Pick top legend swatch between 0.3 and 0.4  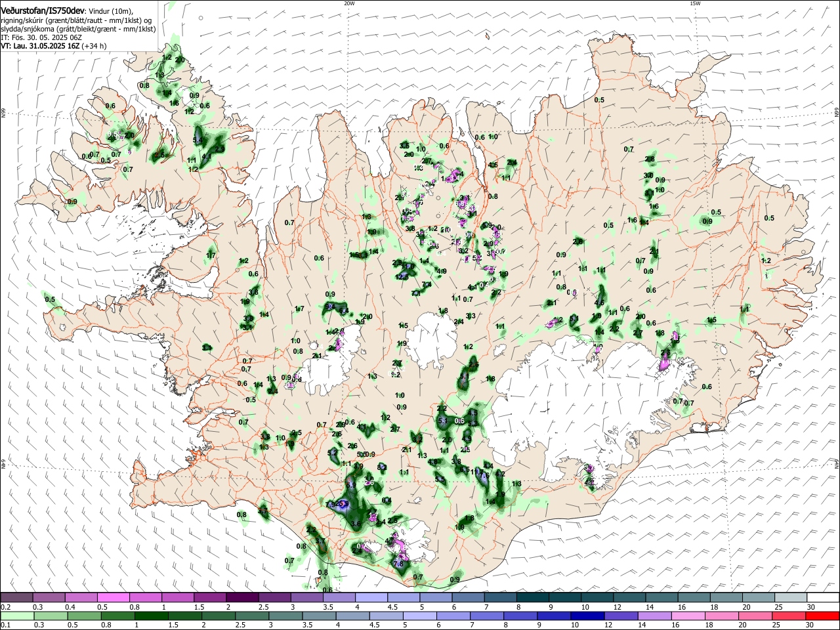(49, 598)
